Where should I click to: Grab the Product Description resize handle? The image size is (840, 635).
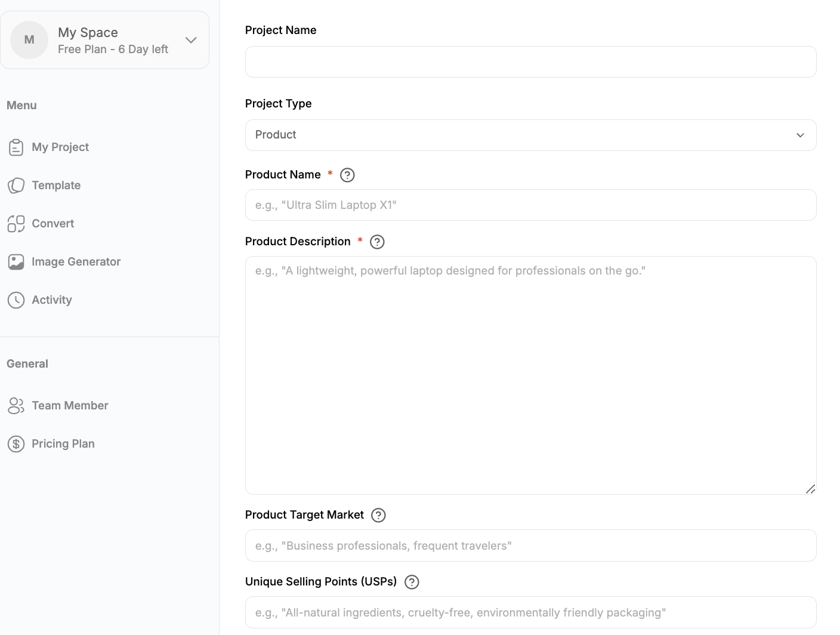coord(810,489)
